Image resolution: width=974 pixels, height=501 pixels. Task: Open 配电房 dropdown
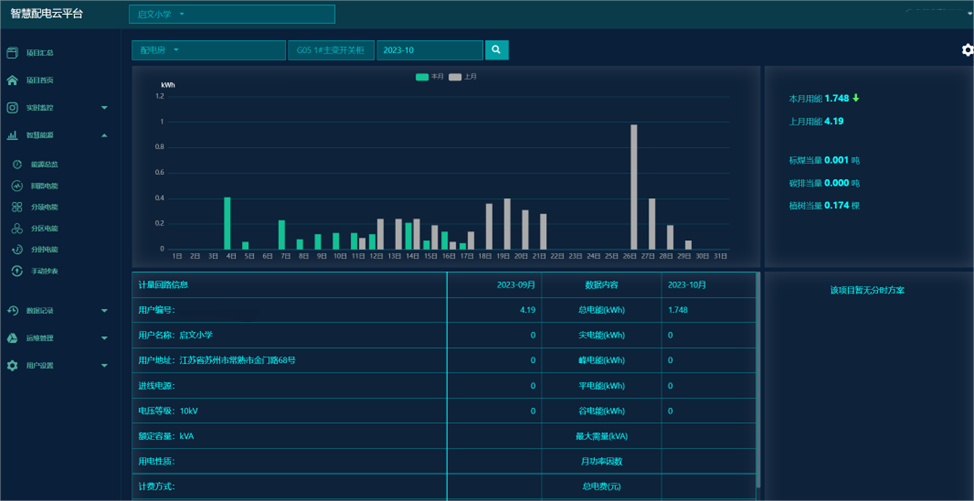click(x=209, y=50)
